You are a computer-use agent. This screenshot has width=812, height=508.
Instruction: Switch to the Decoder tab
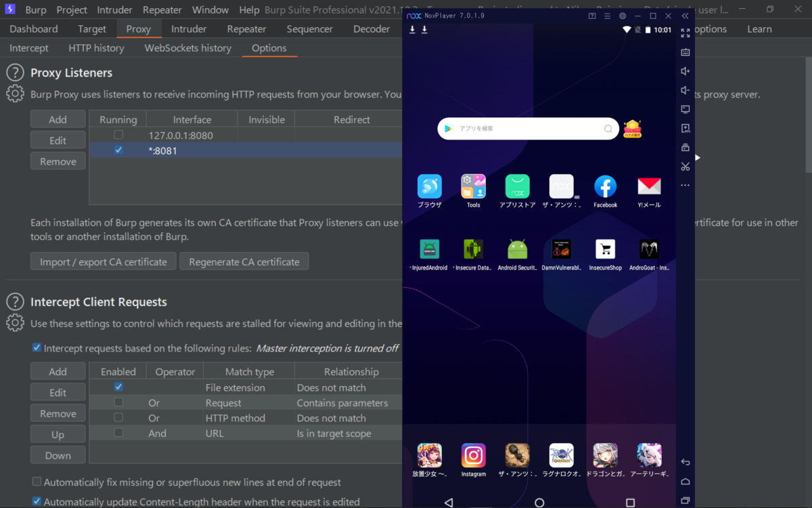point(371,29)
